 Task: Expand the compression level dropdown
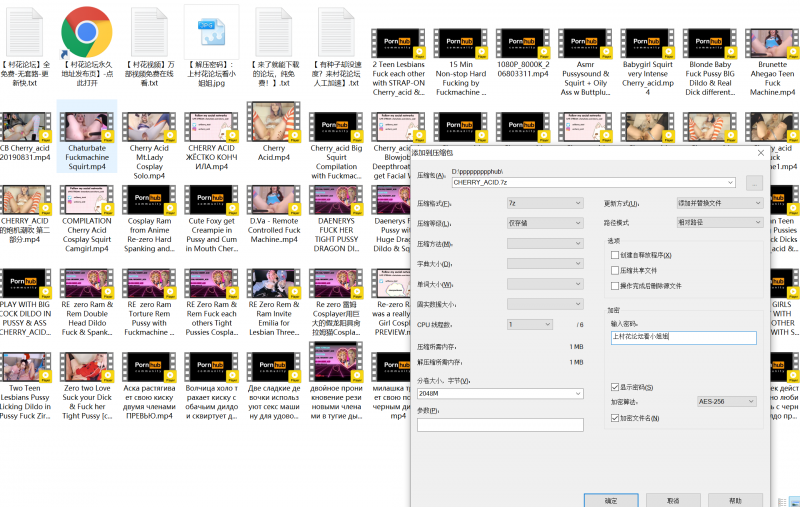pos(544,223)
